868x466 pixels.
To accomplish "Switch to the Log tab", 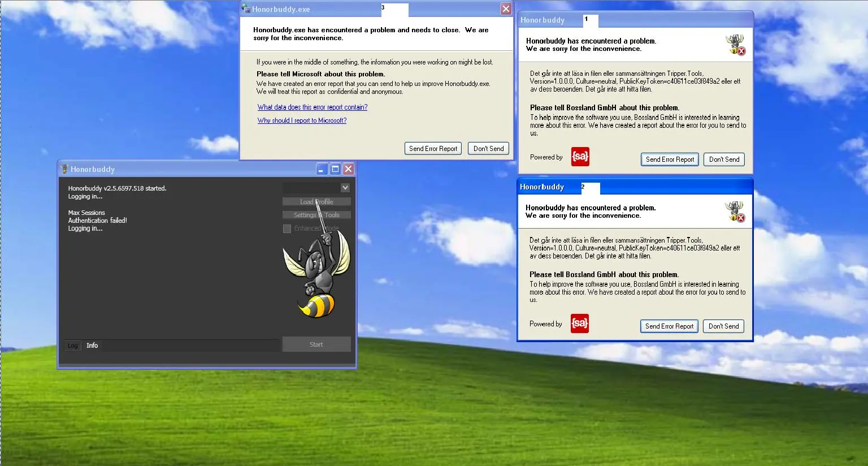I will (73, 346).
